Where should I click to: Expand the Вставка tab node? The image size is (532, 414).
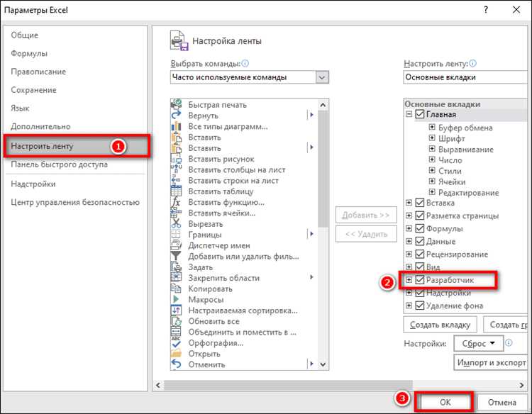[x=409, y=203]
